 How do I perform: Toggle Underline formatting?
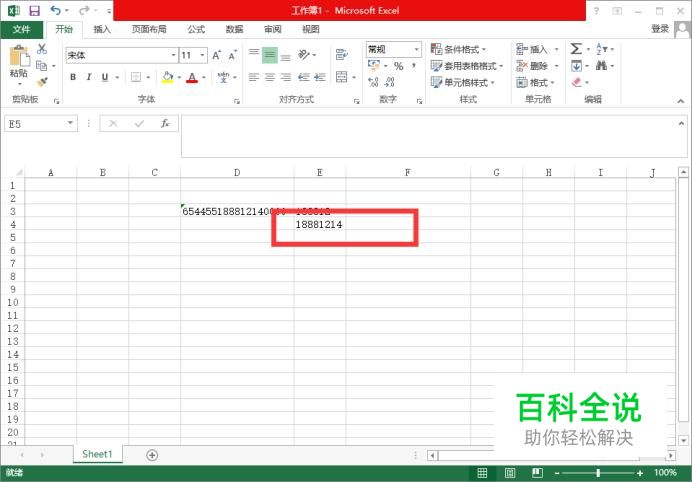105,77
